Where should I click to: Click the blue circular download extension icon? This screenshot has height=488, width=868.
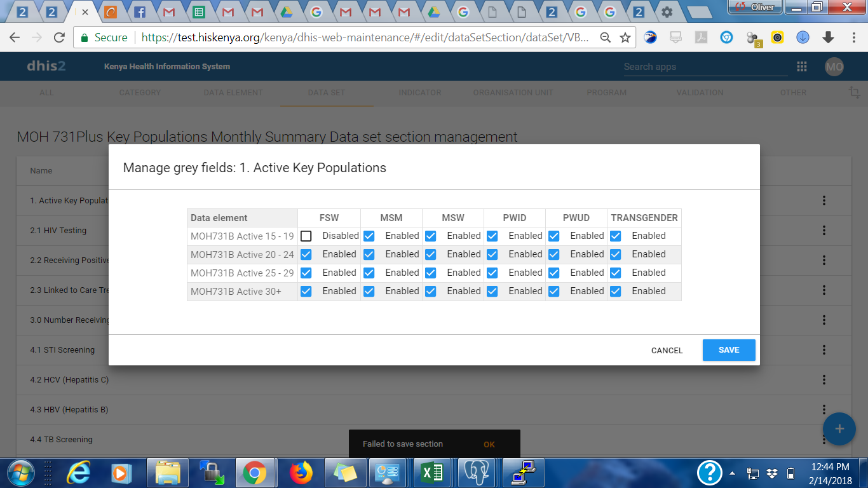point(803,37)
